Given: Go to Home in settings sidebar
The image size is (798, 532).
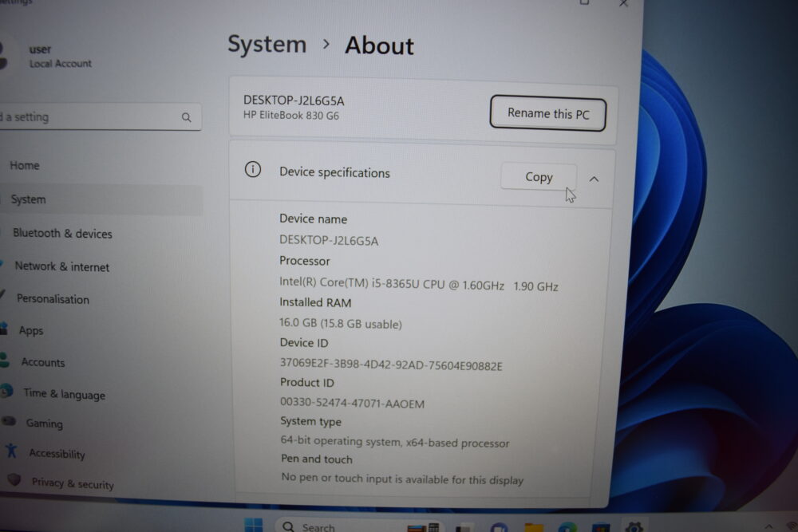Looking at the screenshot, I should pyautogui.click(x=25, y=165).
